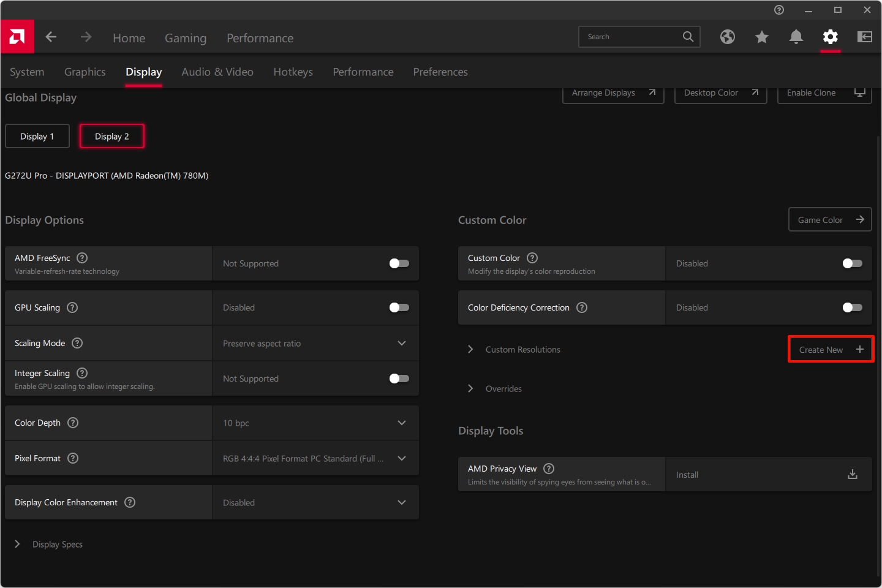The height and width of the screenshot is (588, 882).
Task: Click in the Search field
Action: point(631,37)
